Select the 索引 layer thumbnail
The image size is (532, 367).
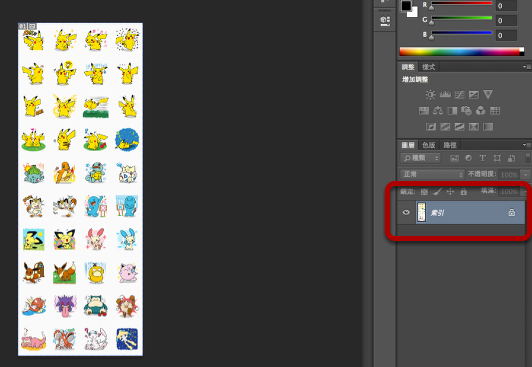[421, 212]
